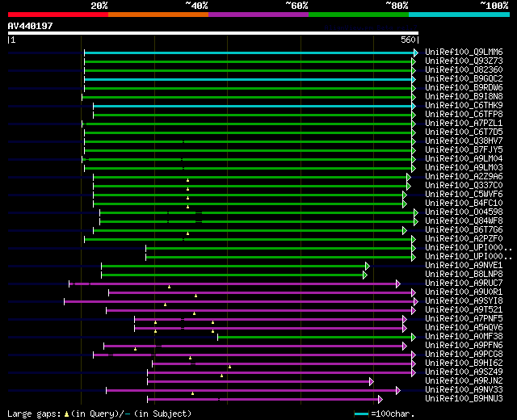Screen dimensions: 517x420
Task: Click the green alignment bar for A0MF38
Action: pyautogui.click(x=314, y=338)
